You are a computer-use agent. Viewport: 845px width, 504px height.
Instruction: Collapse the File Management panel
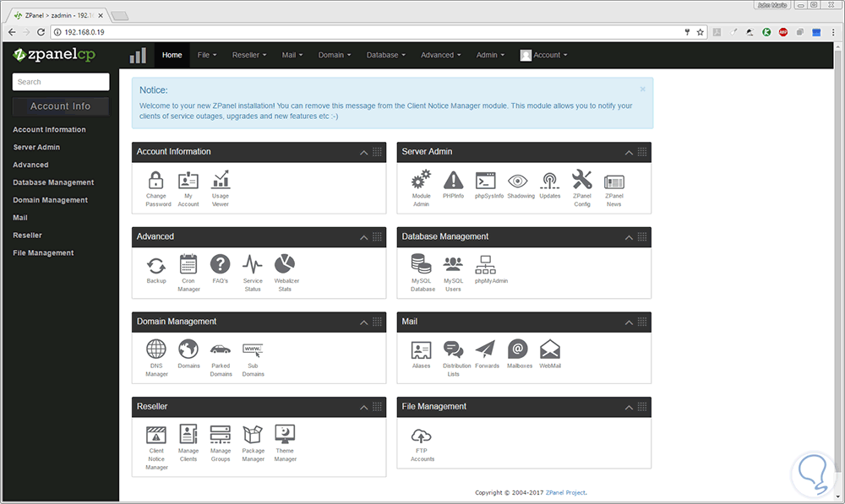click(x=629, y=408)
